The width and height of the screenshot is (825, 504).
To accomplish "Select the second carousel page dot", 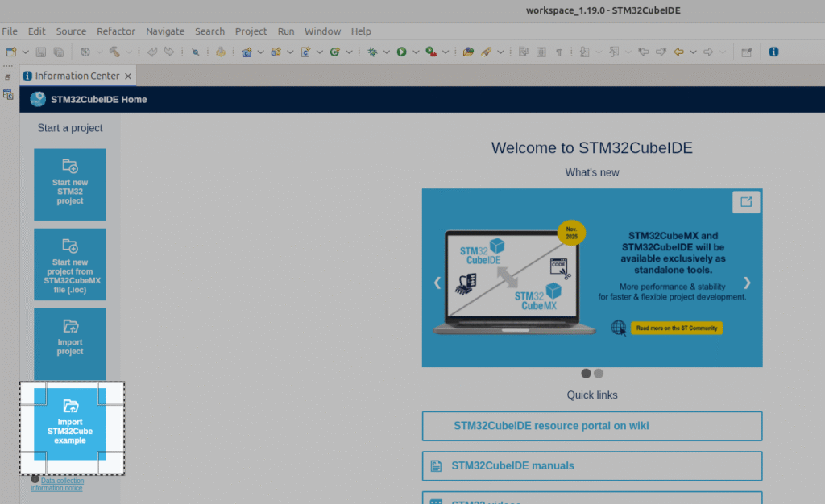I will (598, 374).
